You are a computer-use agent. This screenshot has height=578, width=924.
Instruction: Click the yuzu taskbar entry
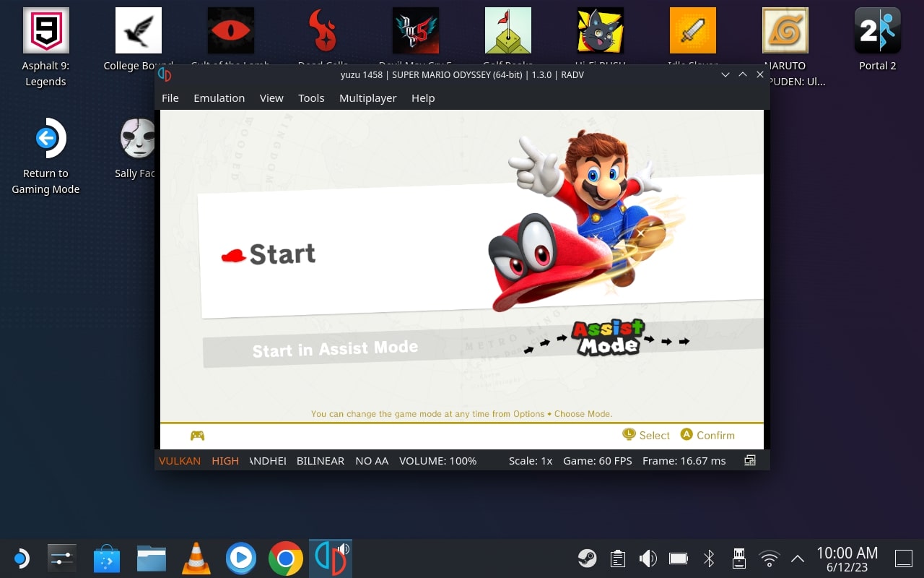(x=331, y=558)
